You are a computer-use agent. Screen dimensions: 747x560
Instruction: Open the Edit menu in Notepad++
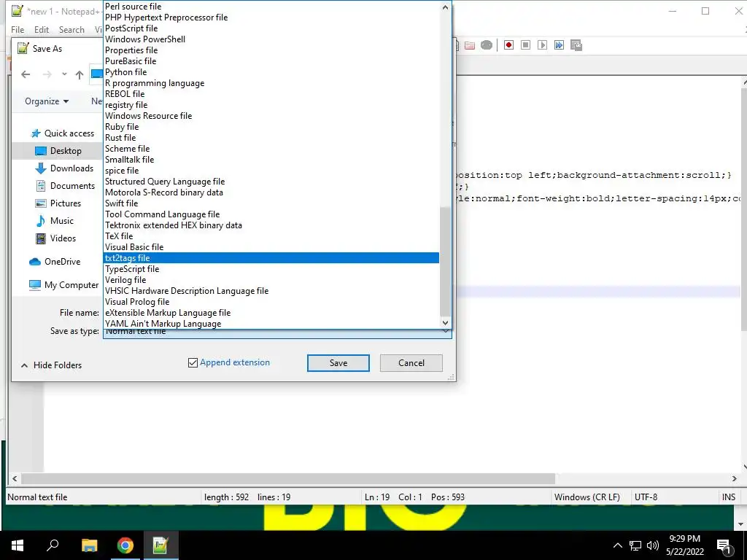tap(42, 29)
